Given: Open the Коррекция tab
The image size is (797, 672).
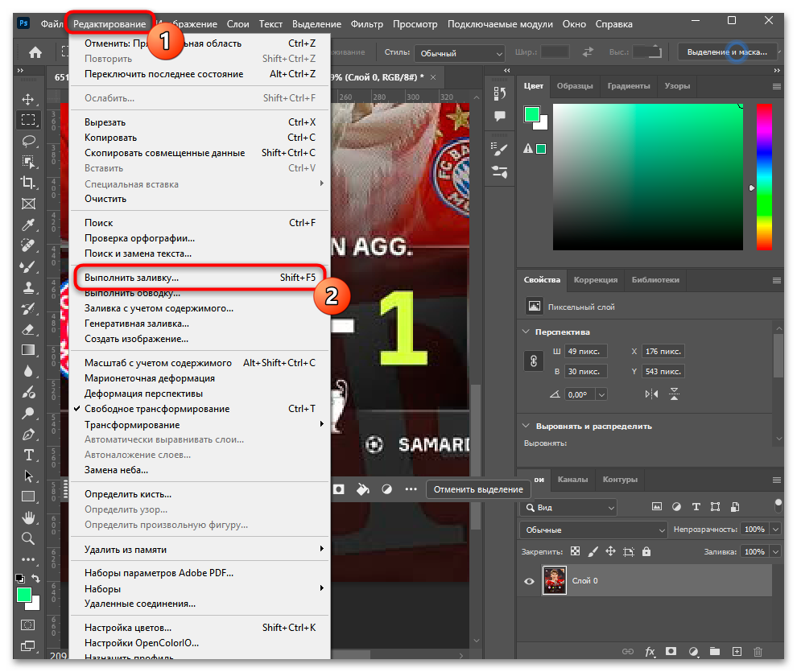Looking at the screenshot, I should click(x=595, y=280).
